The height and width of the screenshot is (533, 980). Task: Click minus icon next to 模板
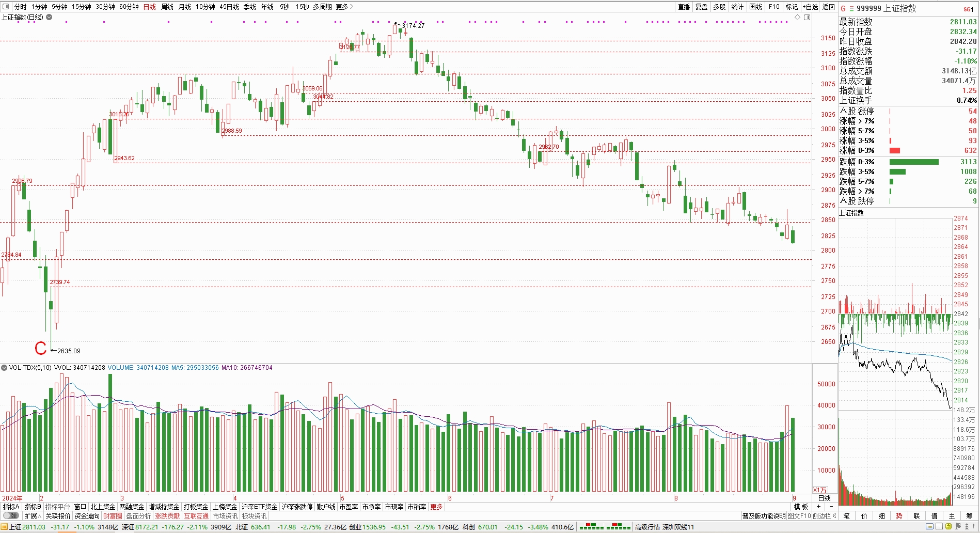click(x=831, y=507)
